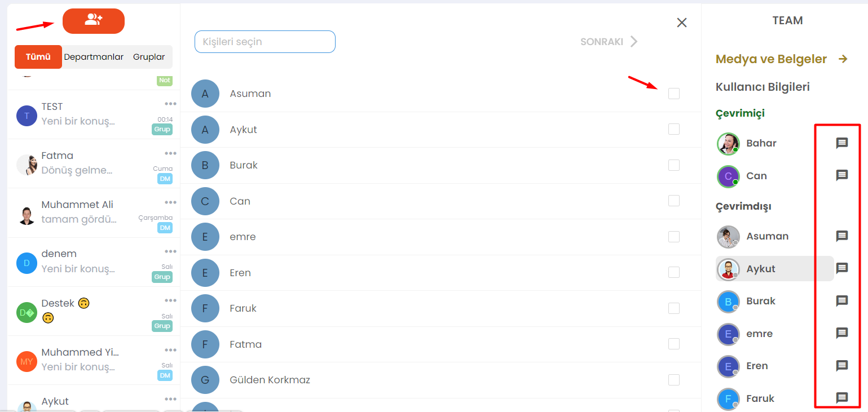Screen dimensions: 868x412
Task: Open three-dot menu for TEST conversation
Action: point(171,104)
